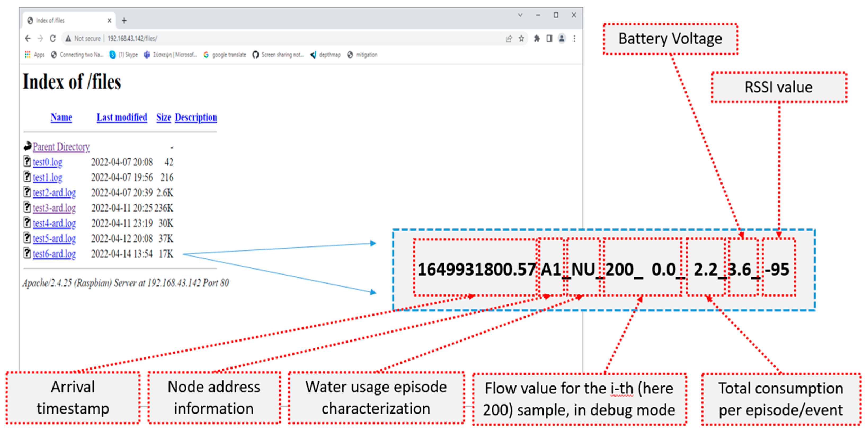Open the Chrome three-dot menu

pyautogui.click(x=575, y=38)
